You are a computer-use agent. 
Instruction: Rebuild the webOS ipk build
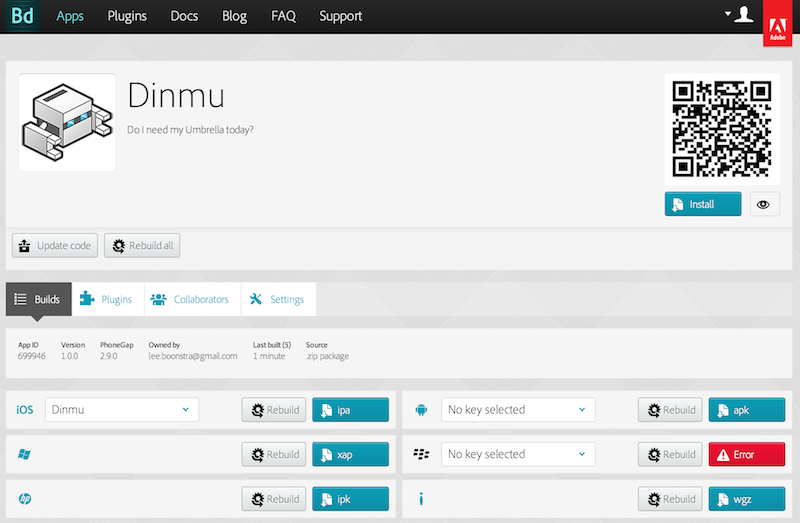tap(274, 499)
